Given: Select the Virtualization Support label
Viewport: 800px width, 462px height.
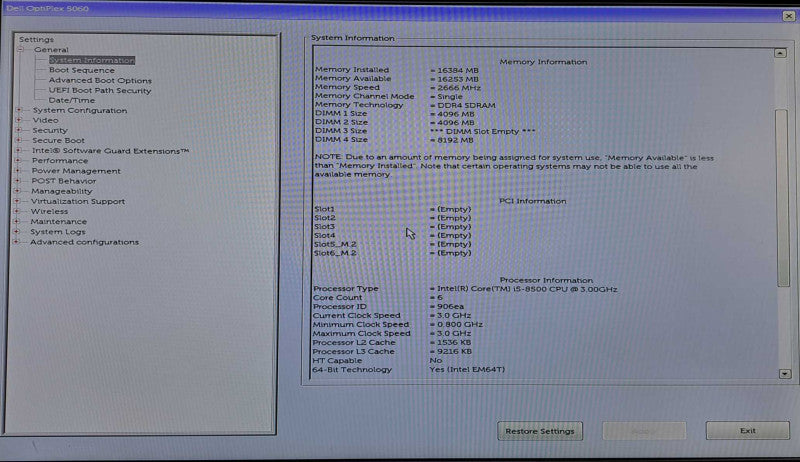Looking at the screenshot, I should click(78, 201).
